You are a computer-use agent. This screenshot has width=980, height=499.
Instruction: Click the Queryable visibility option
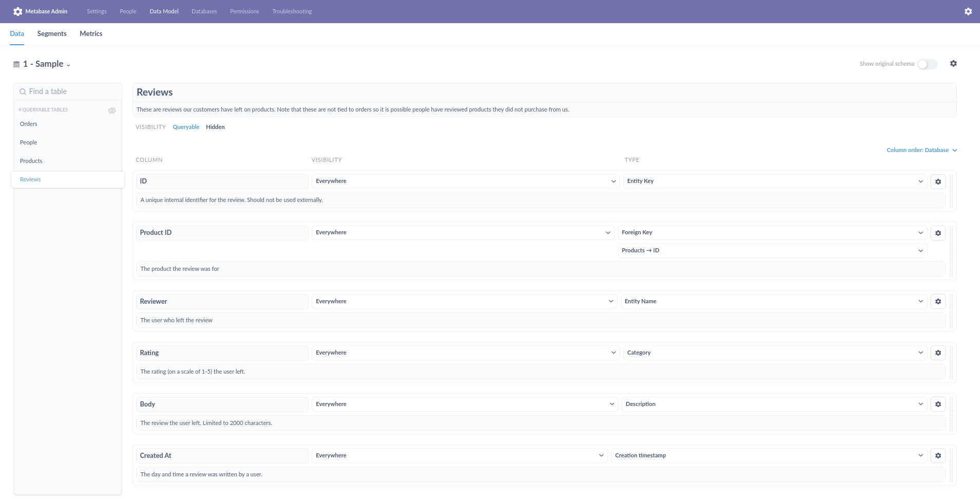pyautogui.click(x=185, y=127)
